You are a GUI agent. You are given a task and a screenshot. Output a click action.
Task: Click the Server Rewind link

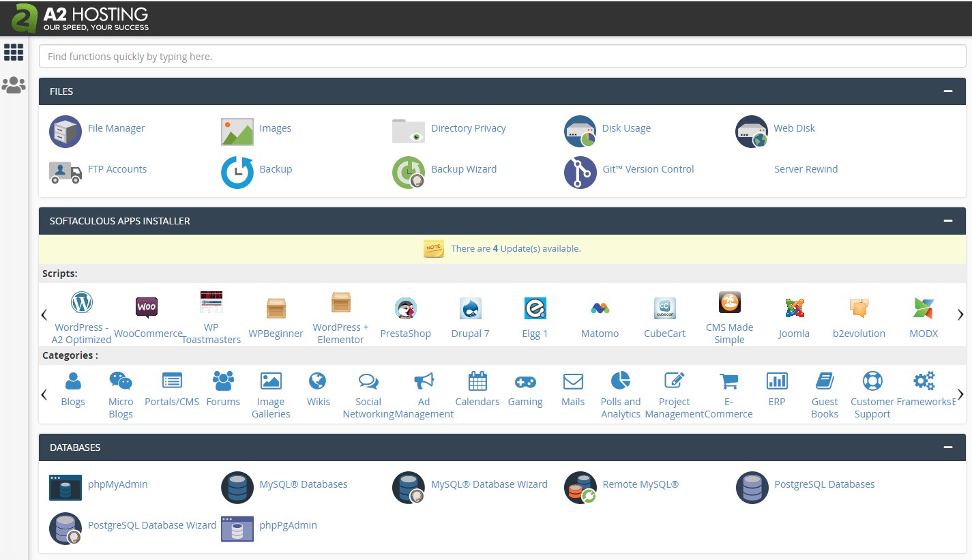coord(806,169)
